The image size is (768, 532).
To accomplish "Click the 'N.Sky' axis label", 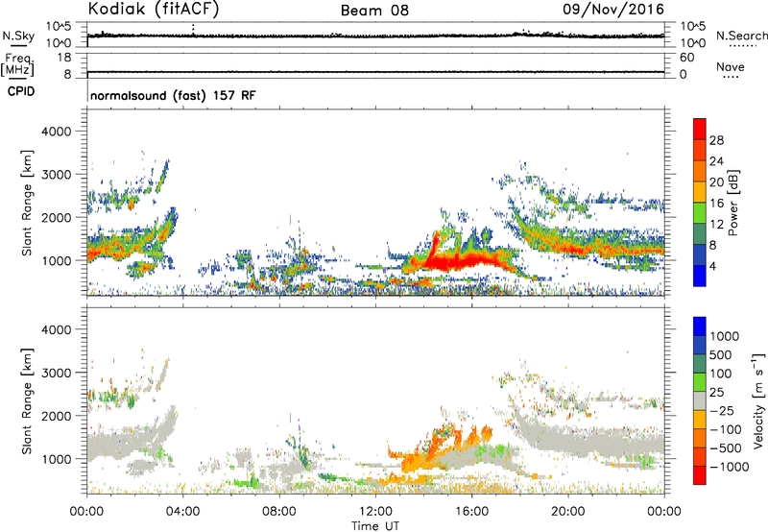I will (18, 36).
